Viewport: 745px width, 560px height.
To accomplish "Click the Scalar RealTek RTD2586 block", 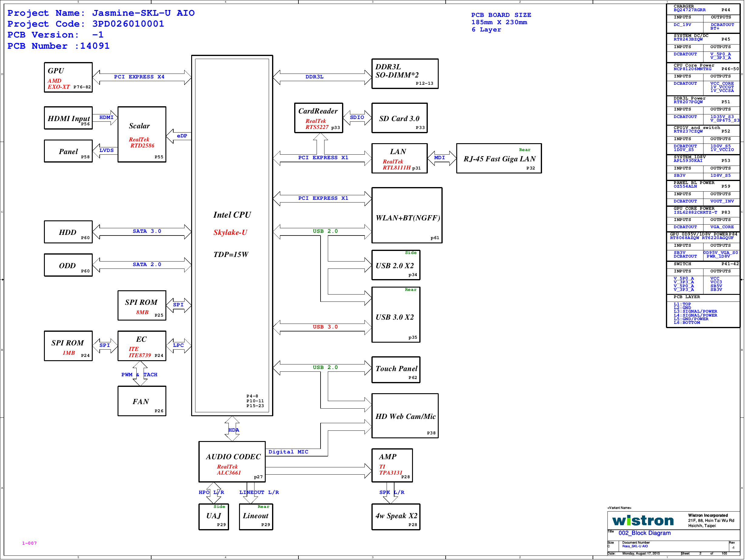I will pos(142,134).
